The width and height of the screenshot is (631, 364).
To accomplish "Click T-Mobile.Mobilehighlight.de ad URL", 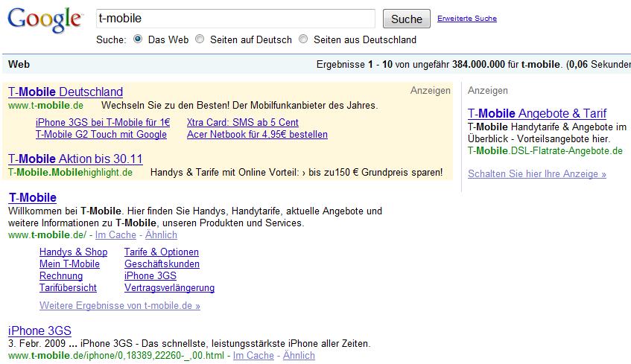I will 71,172.
